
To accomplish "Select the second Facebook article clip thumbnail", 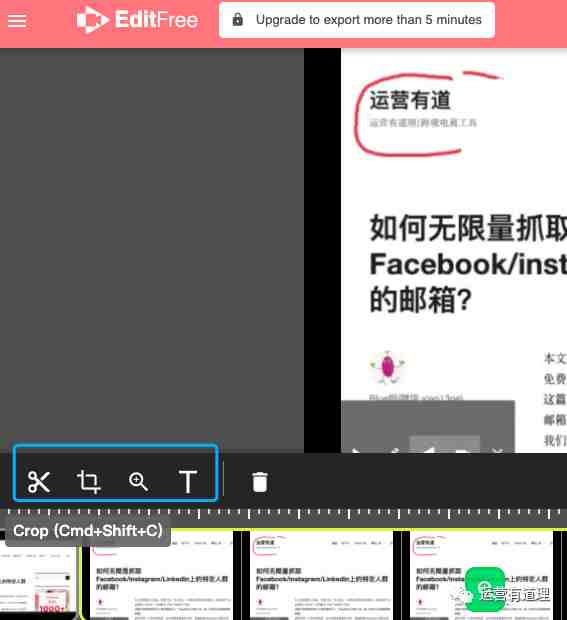I will (x=161, y=575).
